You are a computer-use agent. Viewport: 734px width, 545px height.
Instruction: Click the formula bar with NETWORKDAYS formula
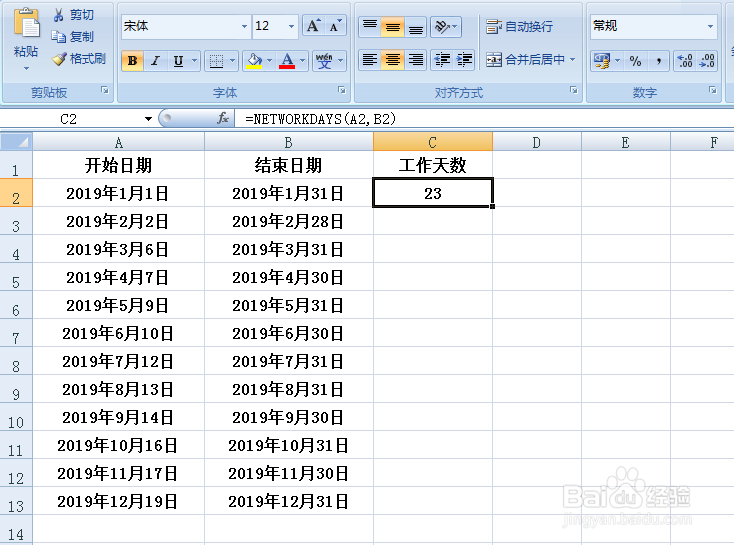point(485,119)
